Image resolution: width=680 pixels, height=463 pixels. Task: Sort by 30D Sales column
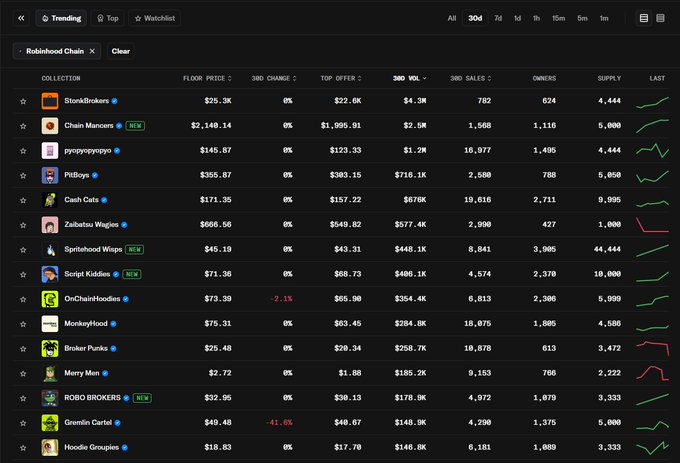(471, 78)
